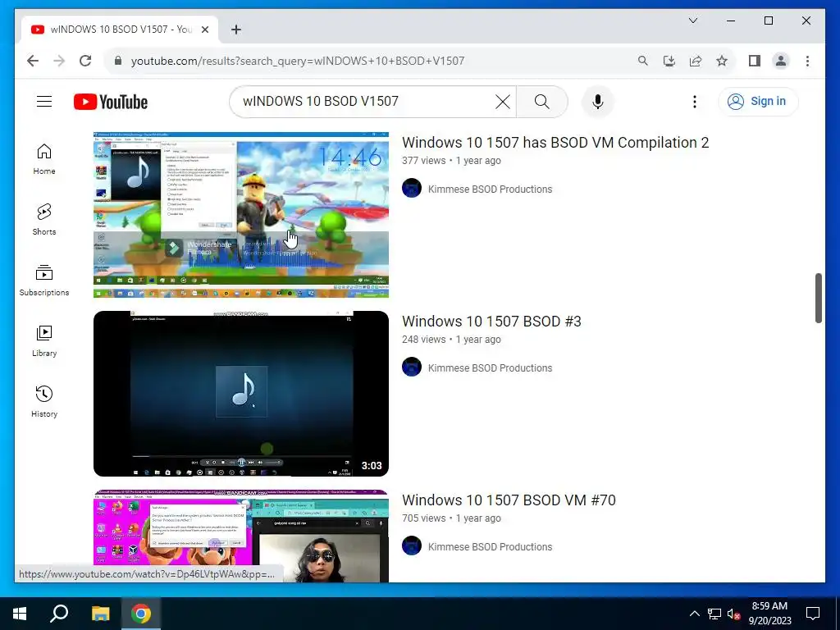The width and height of the screenshot is (840, 630).
Task: Show hidden system tray icons chevron
Action: click(694, 614)
